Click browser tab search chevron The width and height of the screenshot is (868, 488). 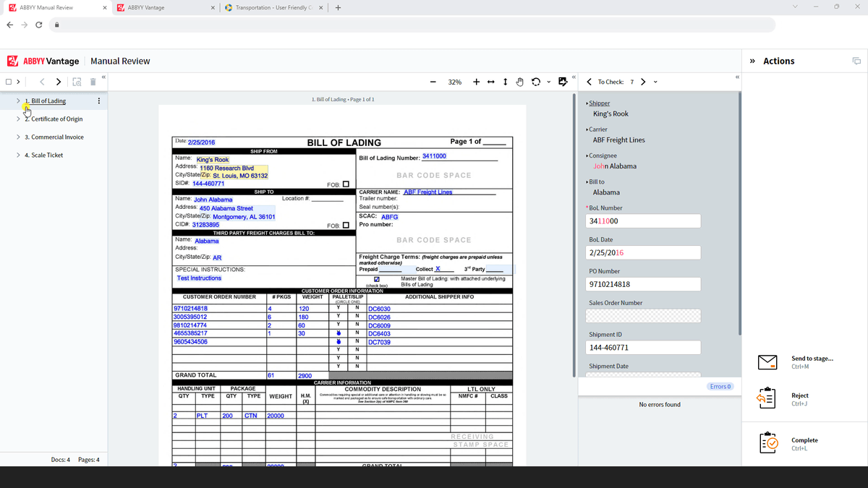796,8
